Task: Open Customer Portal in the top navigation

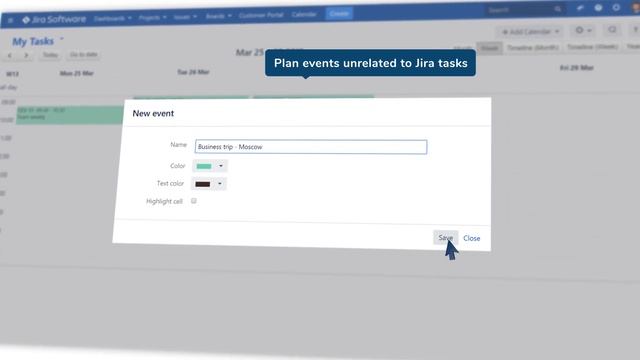Action: tap(261, 15)
